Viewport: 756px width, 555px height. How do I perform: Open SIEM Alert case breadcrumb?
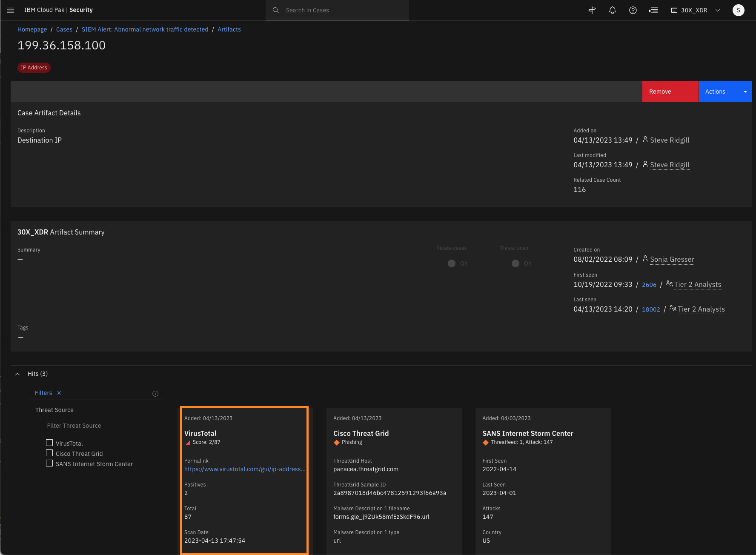(145, 29)
